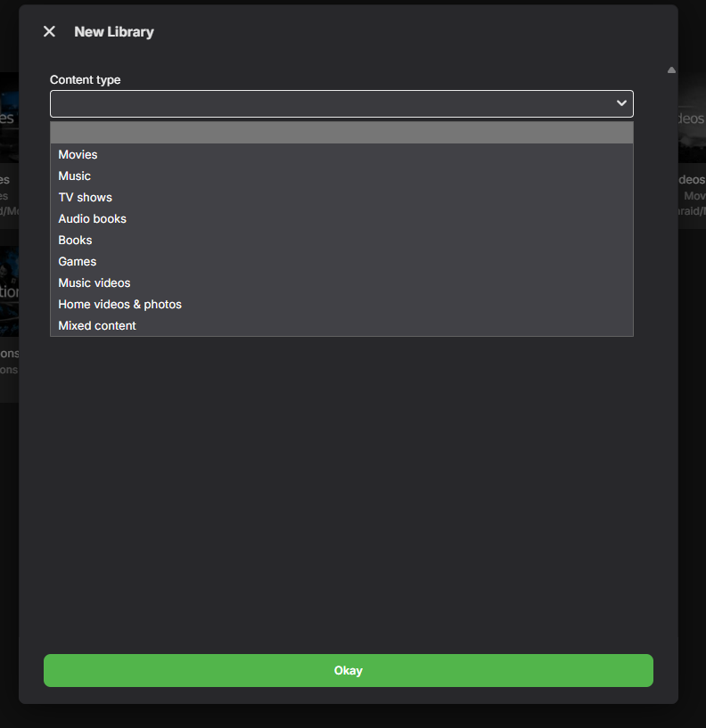706x728 pixels.
Task: Select TV shows option
Action: click(341, 197)
